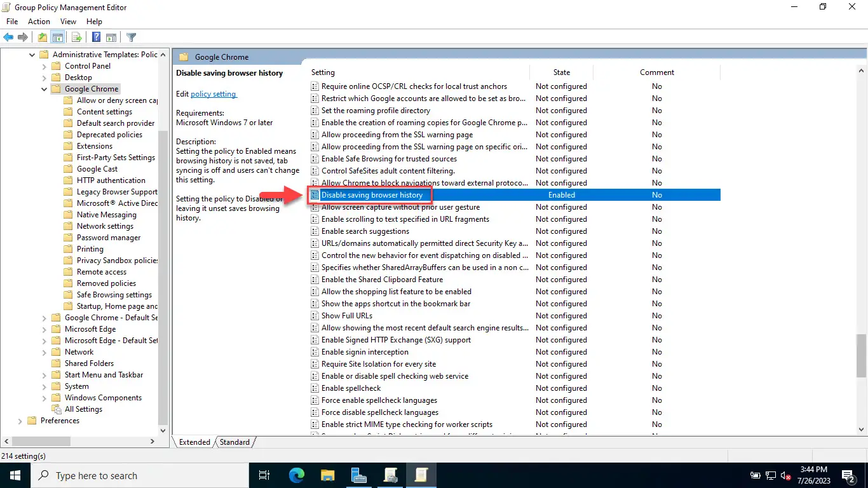Click the settings list vertical scrollbar thumb
868x488 pixels.
(x=862, y=355)
